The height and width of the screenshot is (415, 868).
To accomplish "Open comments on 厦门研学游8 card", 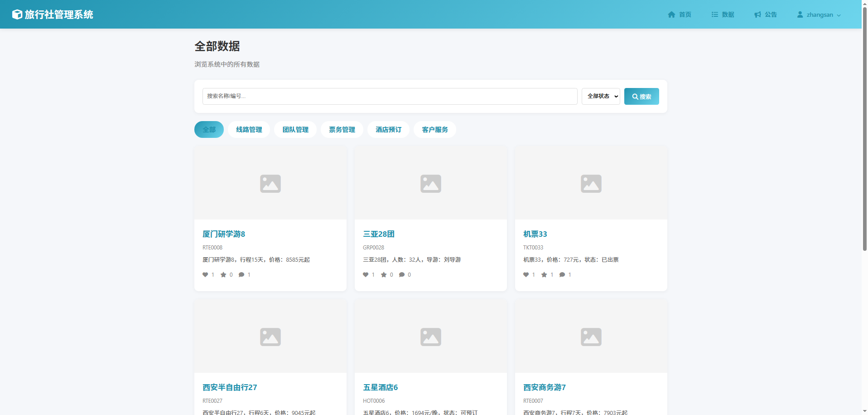I will 241,274.
